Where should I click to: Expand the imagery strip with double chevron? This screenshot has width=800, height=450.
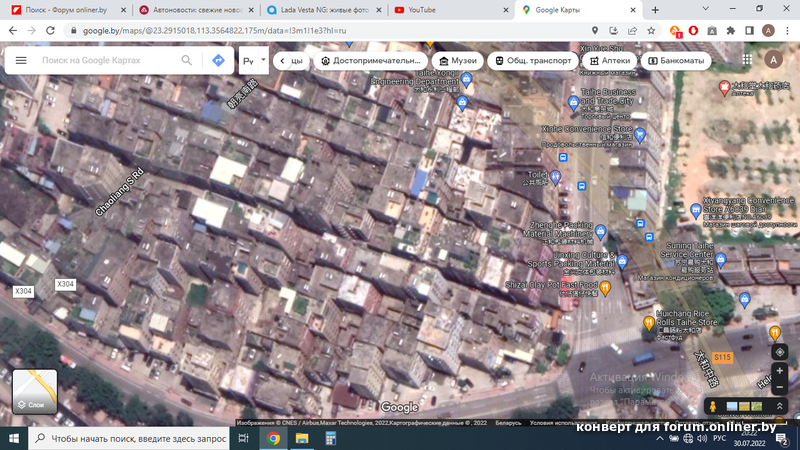[x=780, y=406]
